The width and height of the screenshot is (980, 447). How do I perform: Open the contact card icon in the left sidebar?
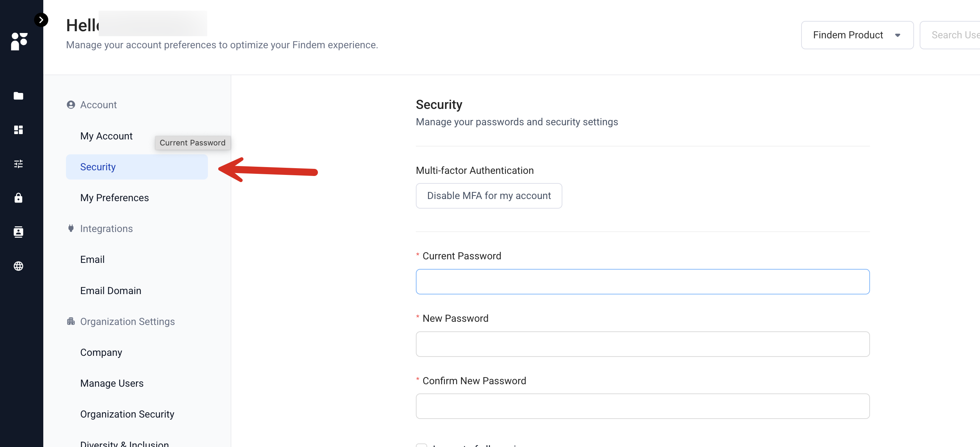pos(18,232)
